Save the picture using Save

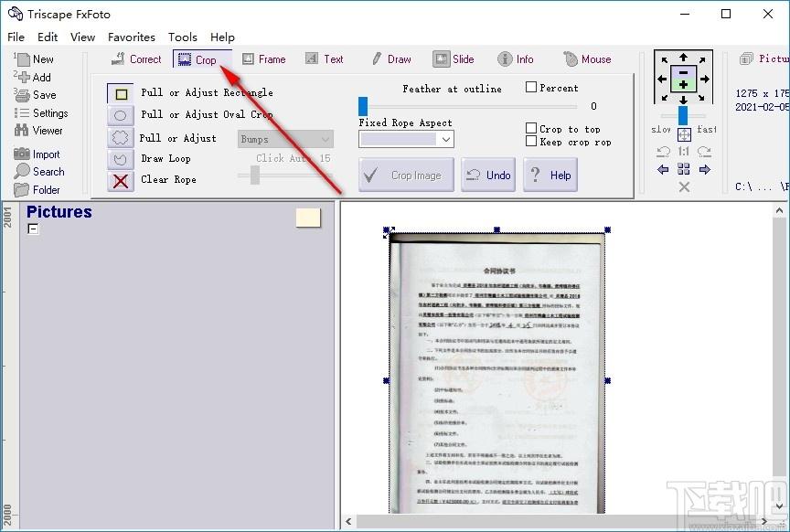pos(36,95)
